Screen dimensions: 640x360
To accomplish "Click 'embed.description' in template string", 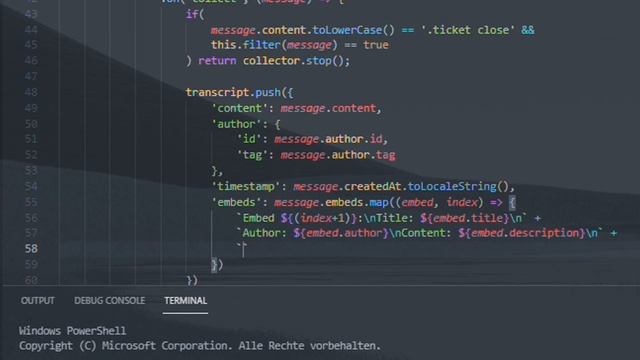I will click(x=525, y=233).
